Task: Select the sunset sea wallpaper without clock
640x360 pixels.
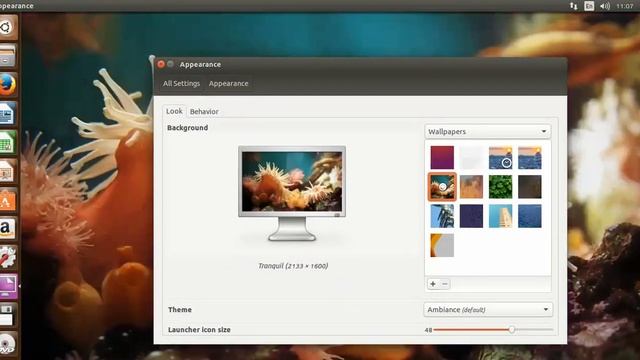Action: click(x=530, y=158)
